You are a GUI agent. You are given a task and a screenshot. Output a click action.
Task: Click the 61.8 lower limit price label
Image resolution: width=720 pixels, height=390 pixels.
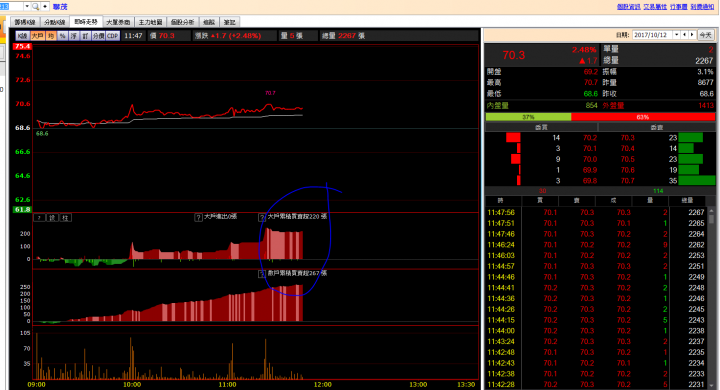tap(22, 209)
